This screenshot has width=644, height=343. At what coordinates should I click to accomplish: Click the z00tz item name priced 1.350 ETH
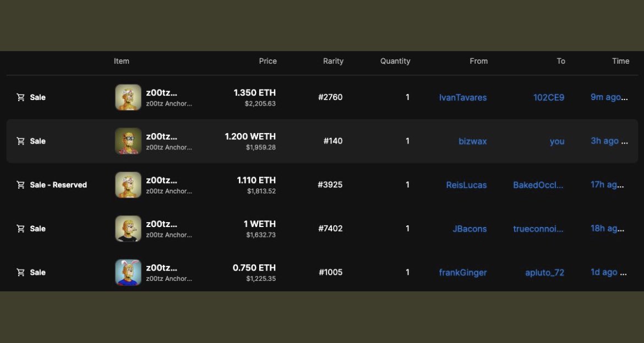pyautogui.click(x=162, y=93)
